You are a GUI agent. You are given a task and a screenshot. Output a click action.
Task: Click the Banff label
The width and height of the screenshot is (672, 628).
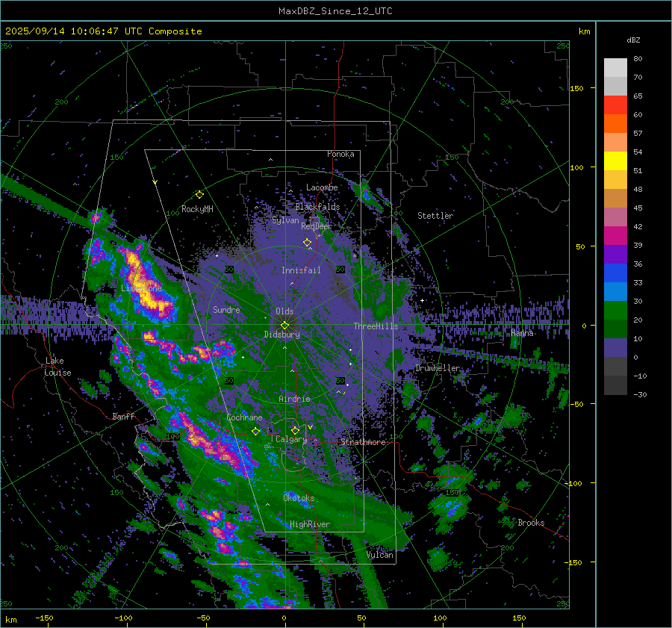[x=123, y=416]
